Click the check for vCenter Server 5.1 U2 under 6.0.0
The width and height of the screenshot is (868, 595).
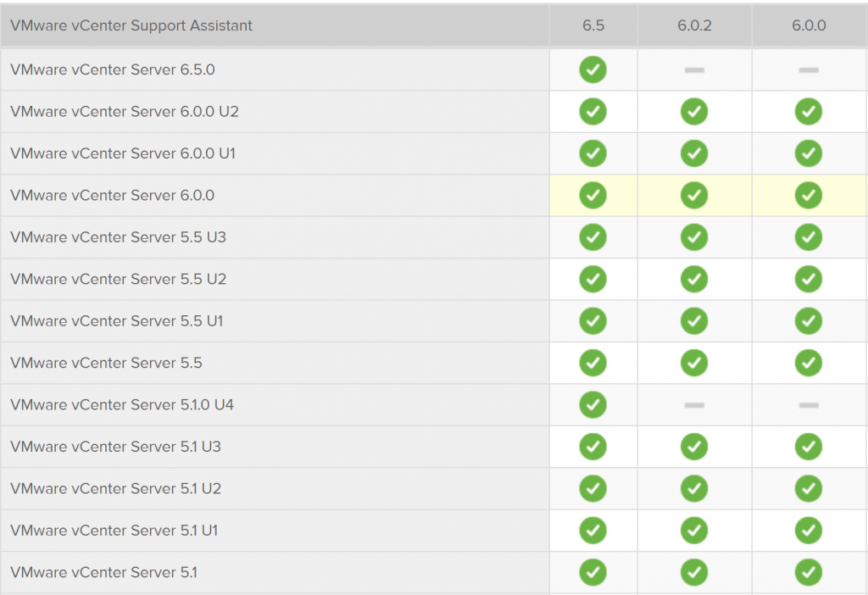[809, 489]
